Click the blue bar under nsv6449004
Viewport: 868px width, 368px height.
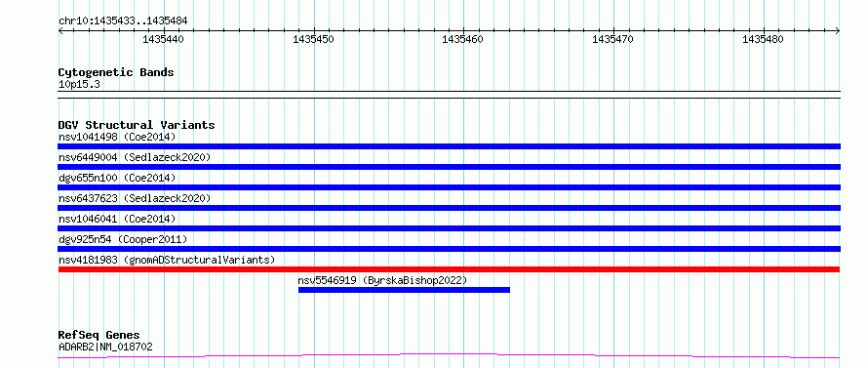click(449, 167)
